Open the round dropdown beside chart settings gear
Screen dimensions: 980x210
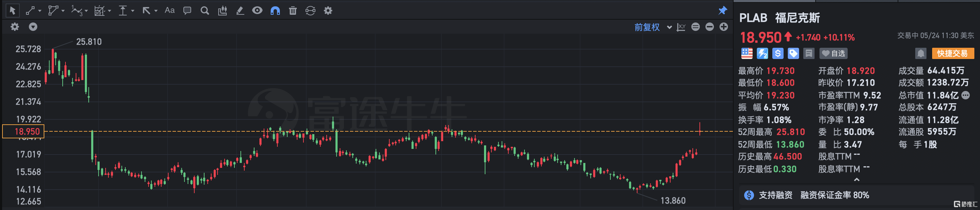pos(33,27)
